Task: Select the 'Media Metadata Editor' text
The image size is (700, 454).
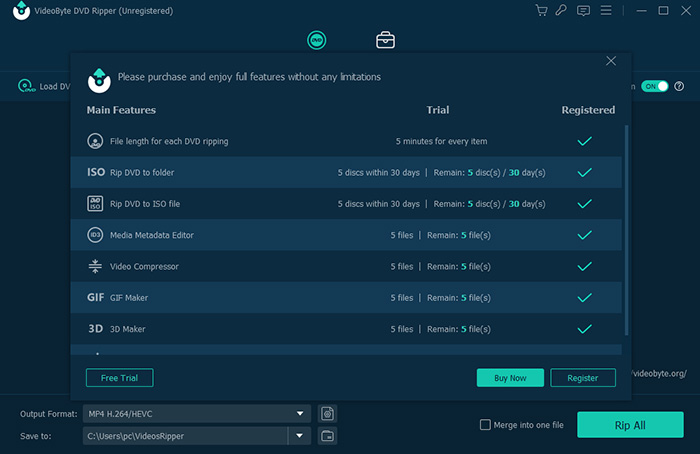Action: point(152,235)
